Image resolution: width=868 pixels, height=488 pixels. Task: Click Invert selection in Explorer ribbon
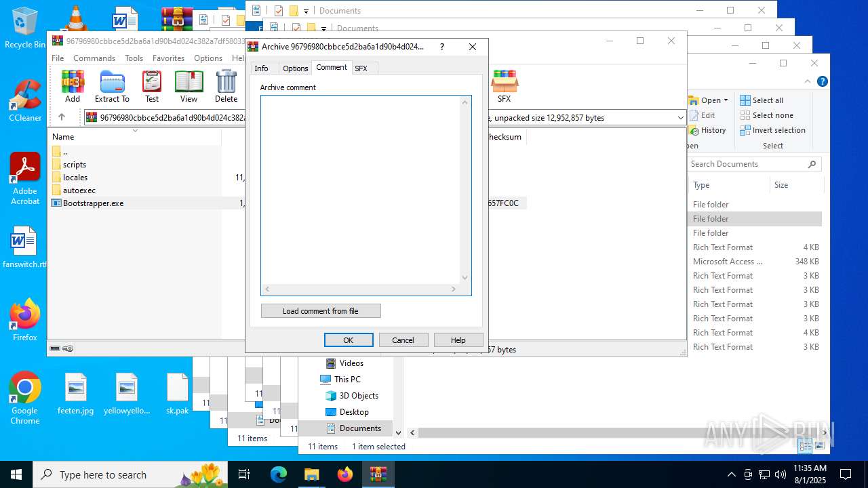pos(772,130)
